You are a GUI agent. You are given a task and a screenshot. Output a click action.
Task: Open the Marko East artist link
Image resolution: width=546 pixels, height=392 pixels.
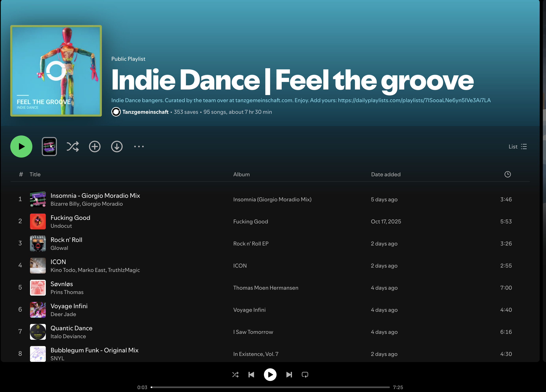[91, 270]
